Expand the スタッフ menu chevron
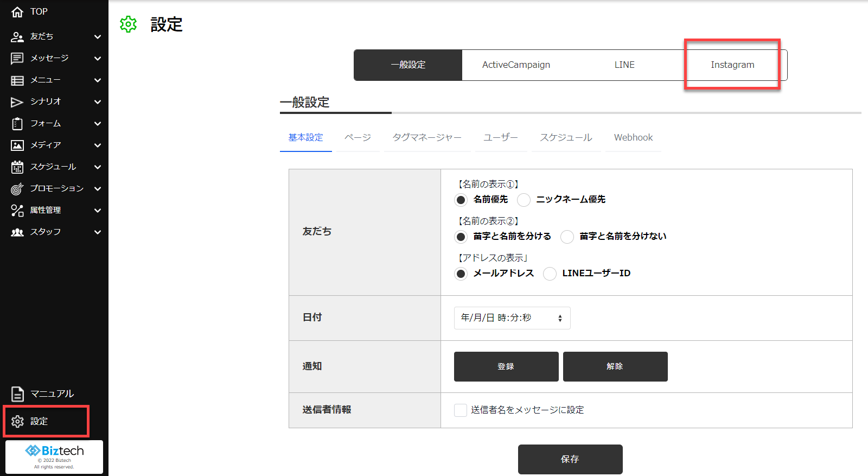This screenshot has width=868, height=476. (x=98, y=232)
